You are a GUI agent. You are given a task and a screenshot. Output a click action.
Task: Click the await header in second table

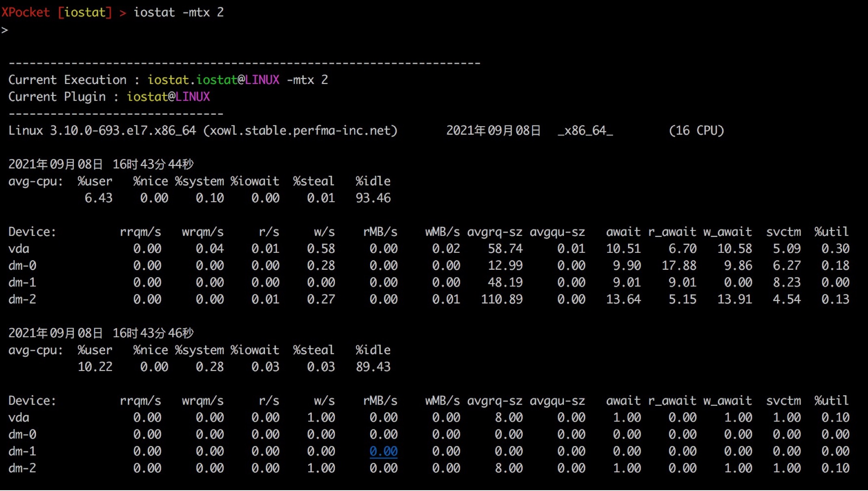tap(623, 401)
